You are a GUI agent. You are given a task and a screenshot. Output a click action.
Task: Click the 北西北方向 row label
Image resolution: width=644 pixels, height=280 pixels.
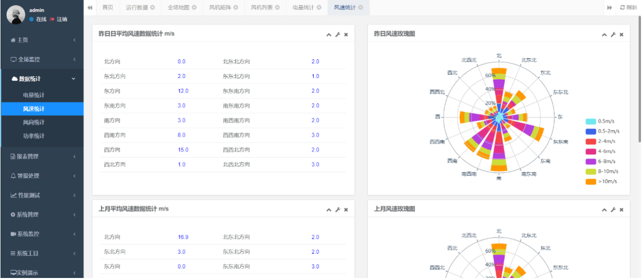236,165
